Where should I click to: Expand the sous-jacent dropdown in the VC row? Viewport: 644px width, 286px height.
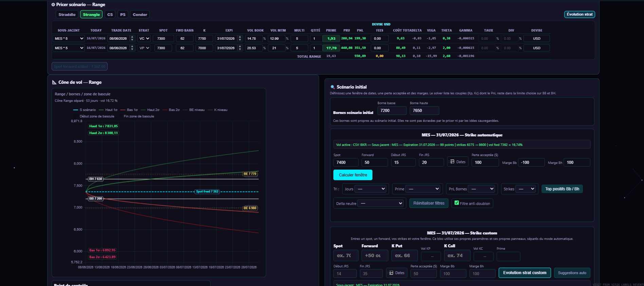click(69, 39)
